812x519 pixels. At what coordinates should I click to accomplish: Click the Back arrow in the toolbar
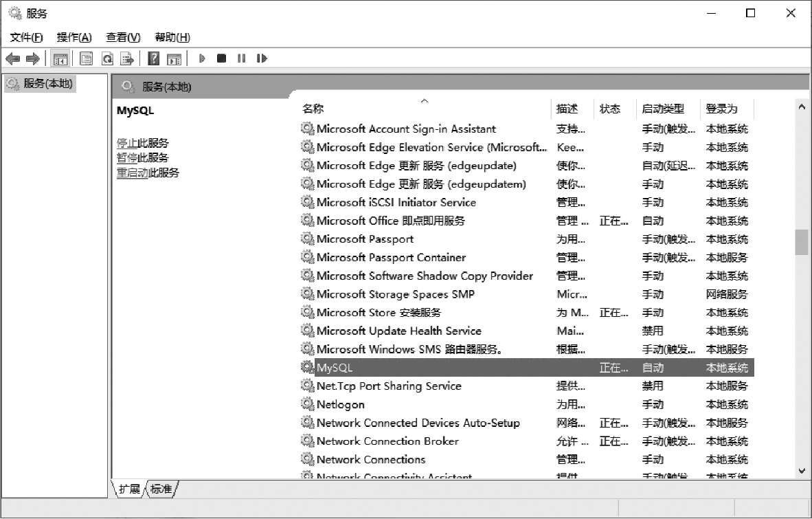pos(12,58)
